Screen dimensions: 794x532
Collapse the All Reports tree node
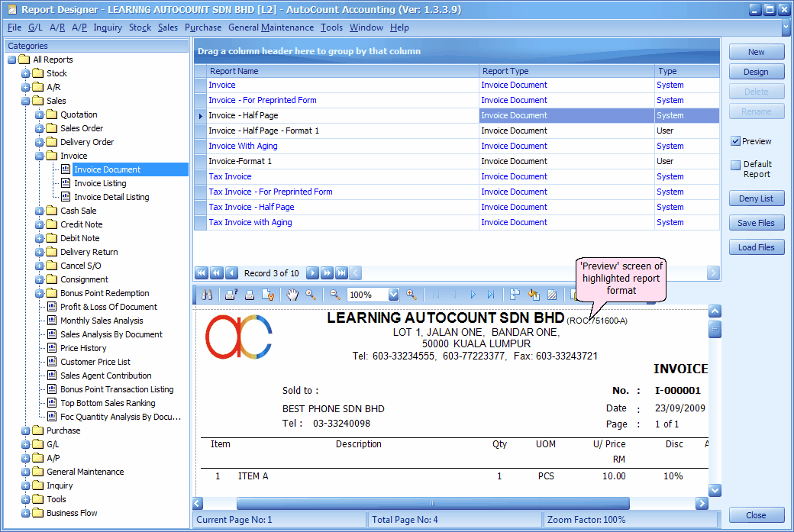tap(12, 60)
